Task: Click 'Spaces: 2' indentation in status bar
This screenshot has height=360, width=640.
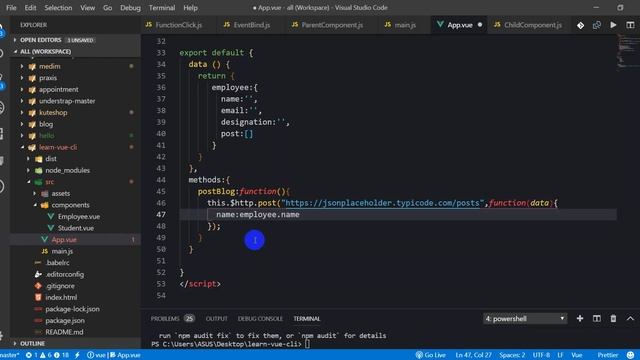Action: [512, 355]
